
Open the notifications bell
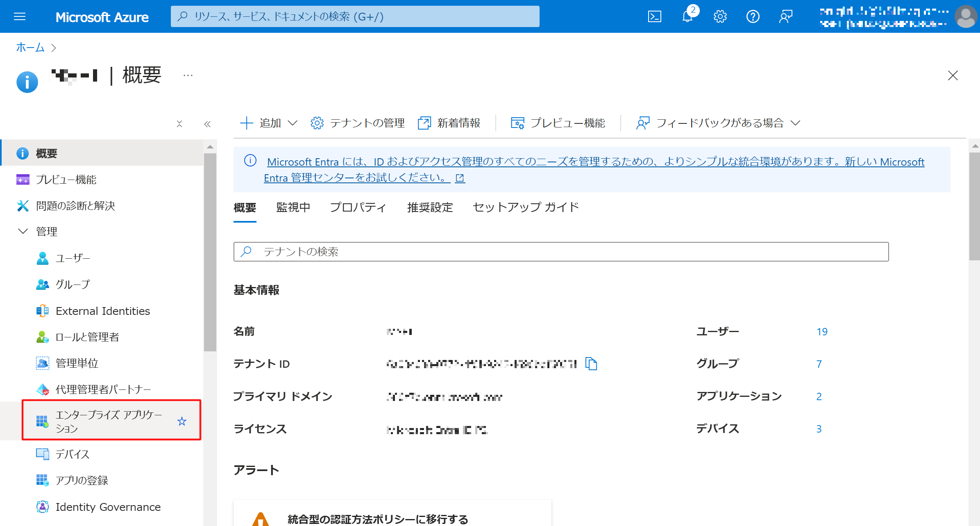point(687,16)
